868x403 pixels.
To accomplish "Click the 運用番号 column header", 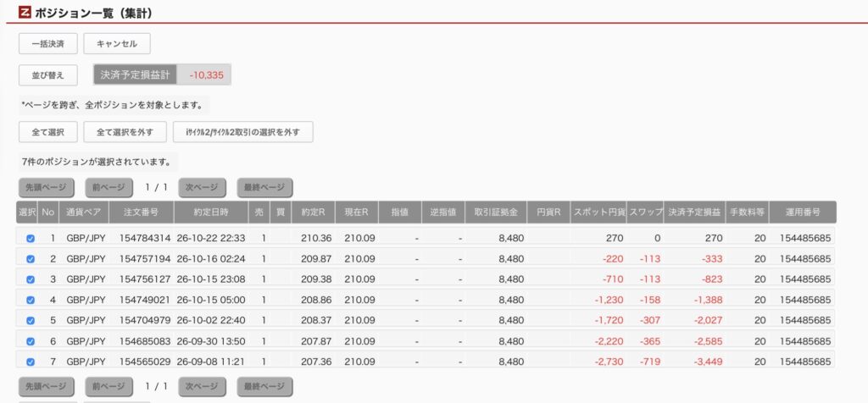I will [803, 213].
